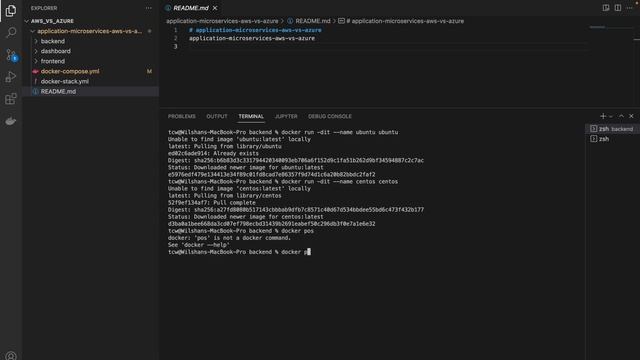This screenshot has height=360, width=640.
Task: Open the Docker view in activity bar
Action: pyautogui.click(x=11, y=121)
